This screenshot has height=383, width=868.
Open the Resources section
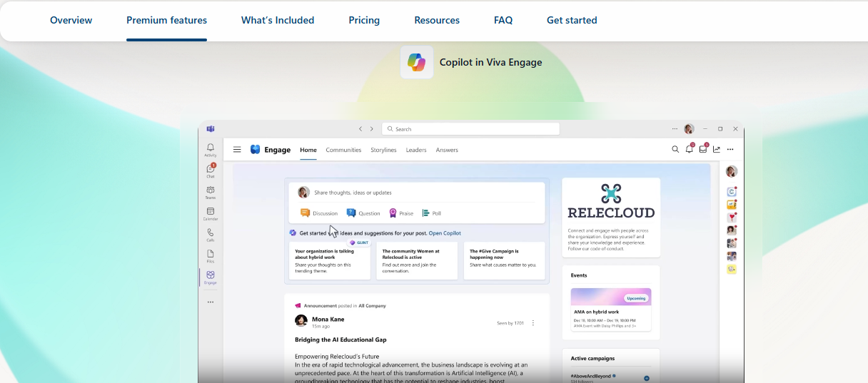coord(437,20)
